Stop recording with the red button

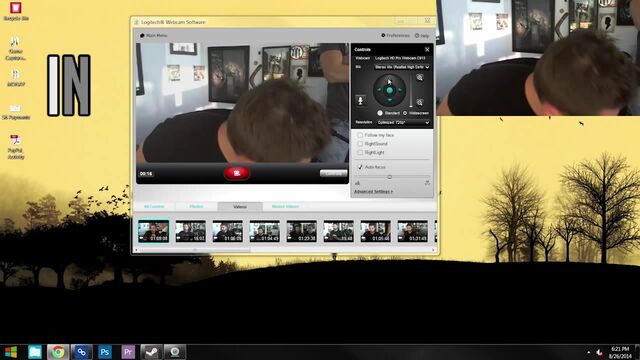pyautogui.click(x=237, y=173)
